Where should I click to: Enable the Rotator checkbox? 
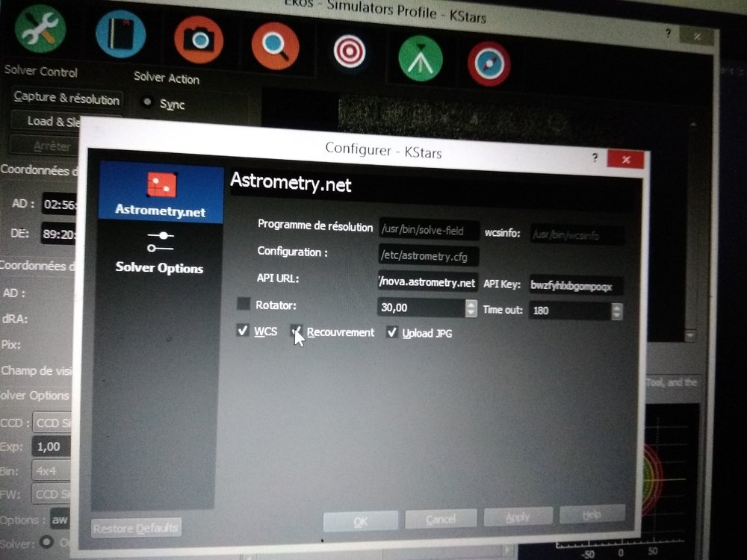(x=244, y=304)
